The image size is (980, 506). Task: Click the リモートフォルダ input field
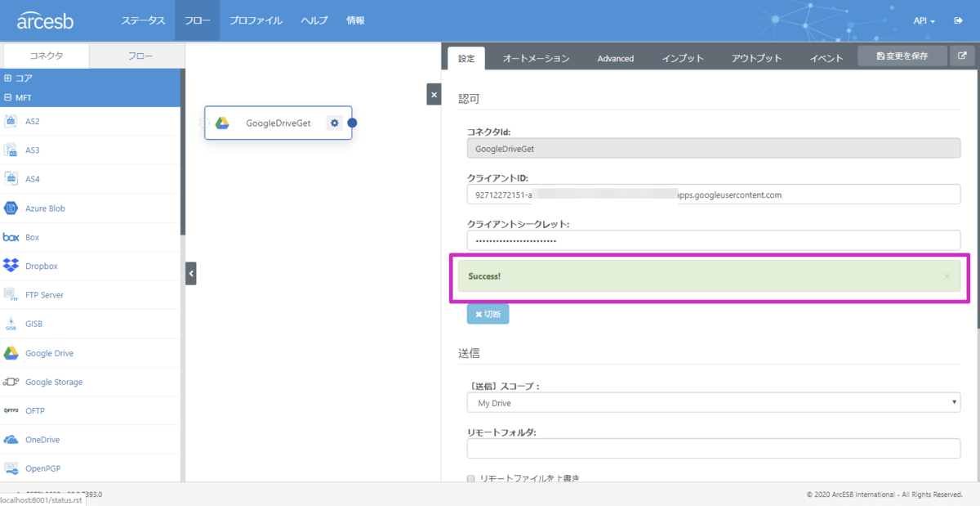713,449
